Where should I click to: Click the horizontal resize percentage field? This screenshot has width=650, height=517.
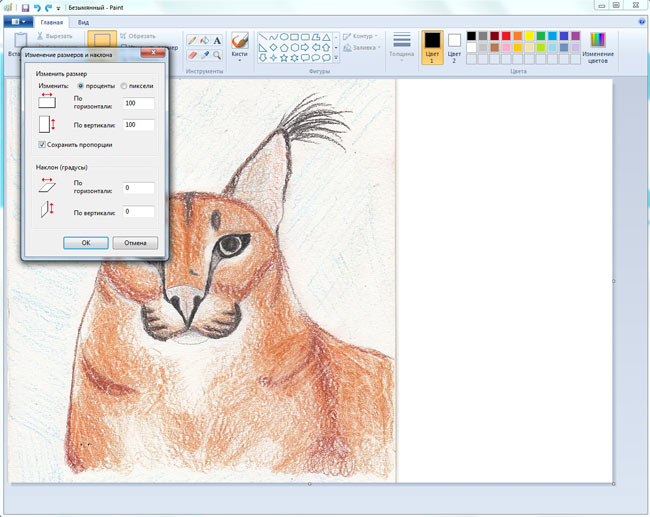pos(138,103)
